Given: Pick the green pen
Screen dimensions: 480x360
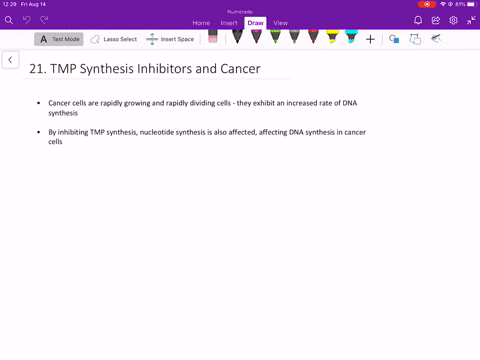Looking at the screenshot, I should tap(275, 36).
